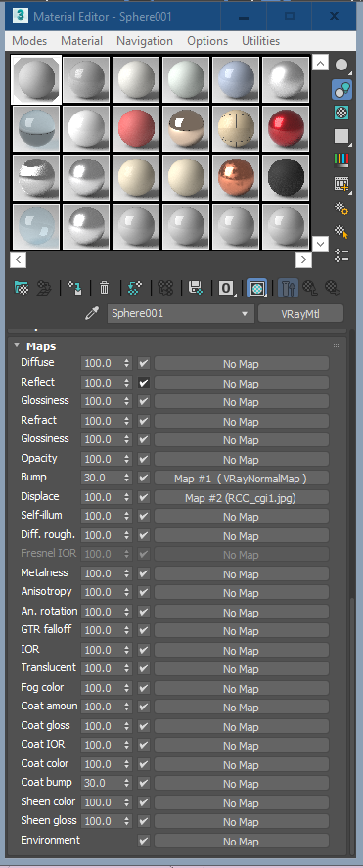Click sample slots scroll right arrow

click(303, 259)
